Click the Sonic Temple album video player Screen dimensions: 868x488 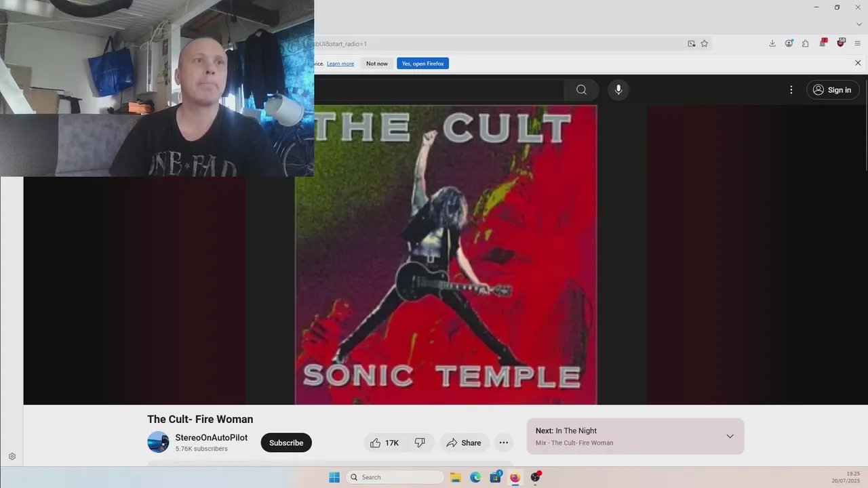tap(446, 255)
